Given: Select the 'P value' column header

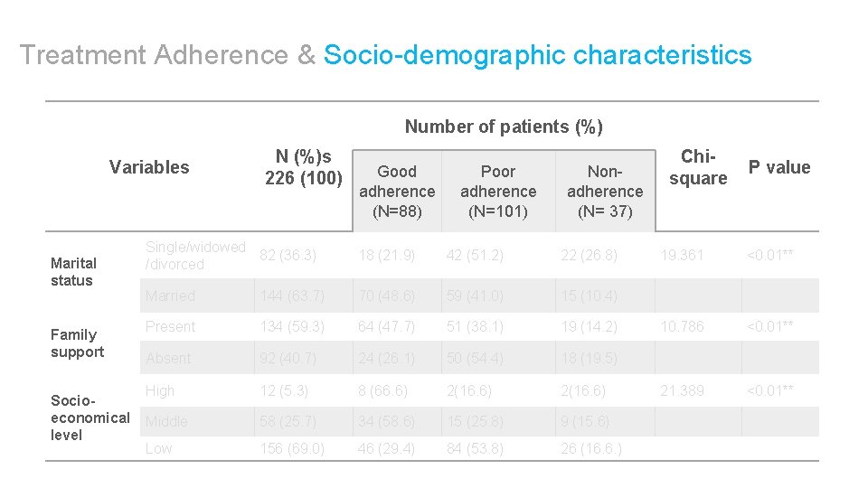Looking at the screenshot, I should point(779,167).
